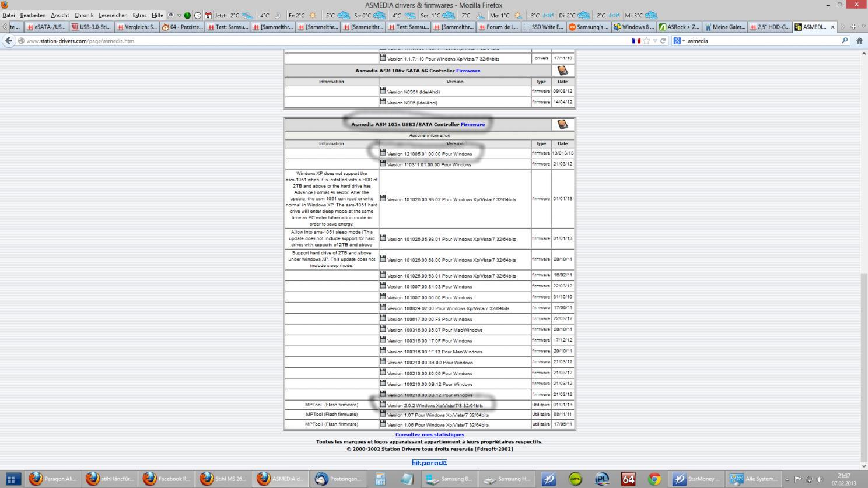This screenshot has height=488, width=868.
Task: Reload the page with the refresh icon
Action: (663, 41)
